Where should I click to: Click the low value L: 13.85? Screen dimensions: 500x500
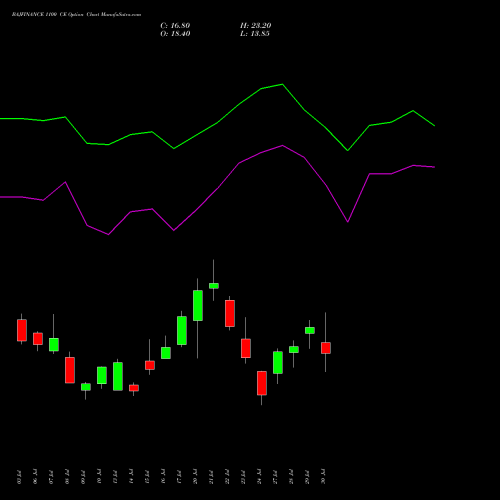[x=255, y=34]
